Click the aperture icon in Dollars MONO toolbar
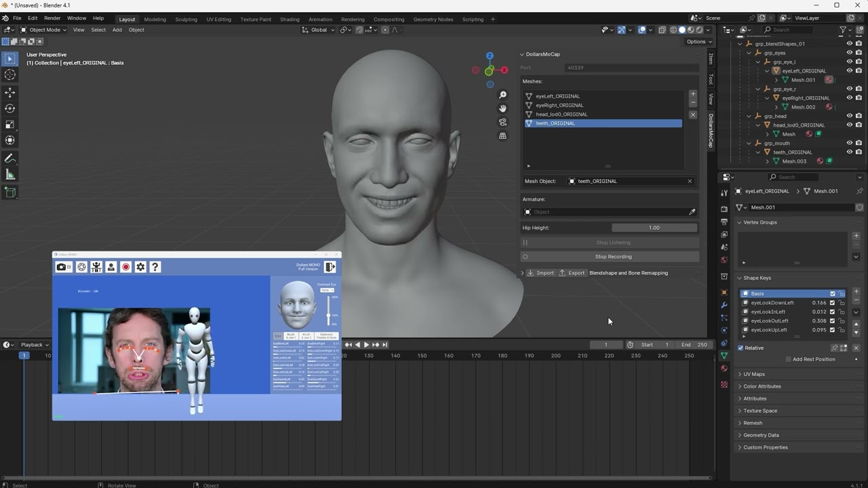This screenshot has height=488, width=868. pyautogui.click(x=81, y=267)
